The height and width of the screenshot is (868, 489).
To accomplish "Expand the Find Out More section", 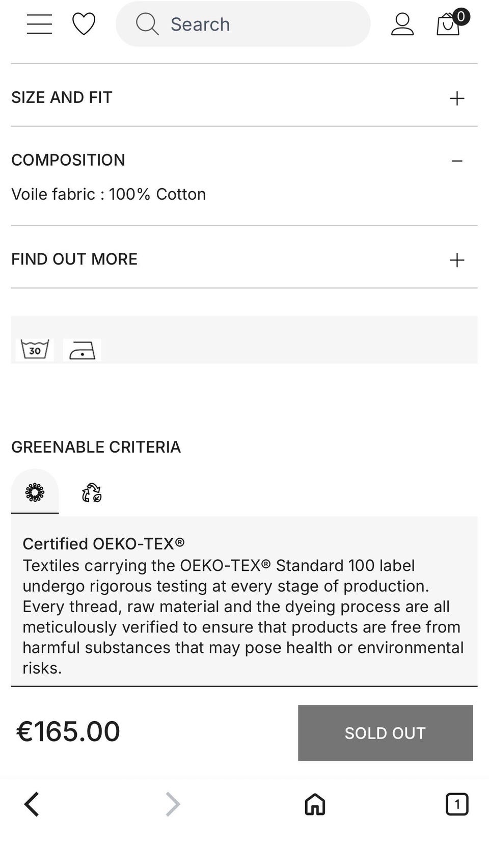I will tap(457, 260).
